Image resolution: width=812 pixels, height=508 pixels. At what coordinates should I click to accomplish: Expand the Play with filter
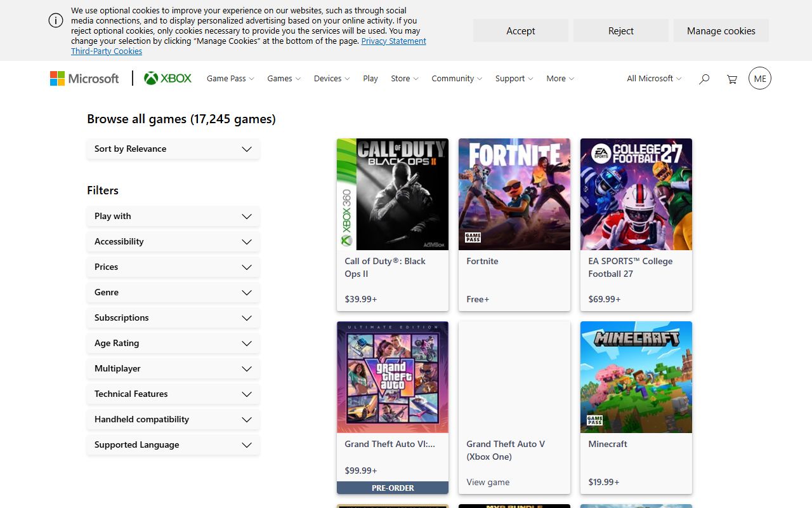173,216
